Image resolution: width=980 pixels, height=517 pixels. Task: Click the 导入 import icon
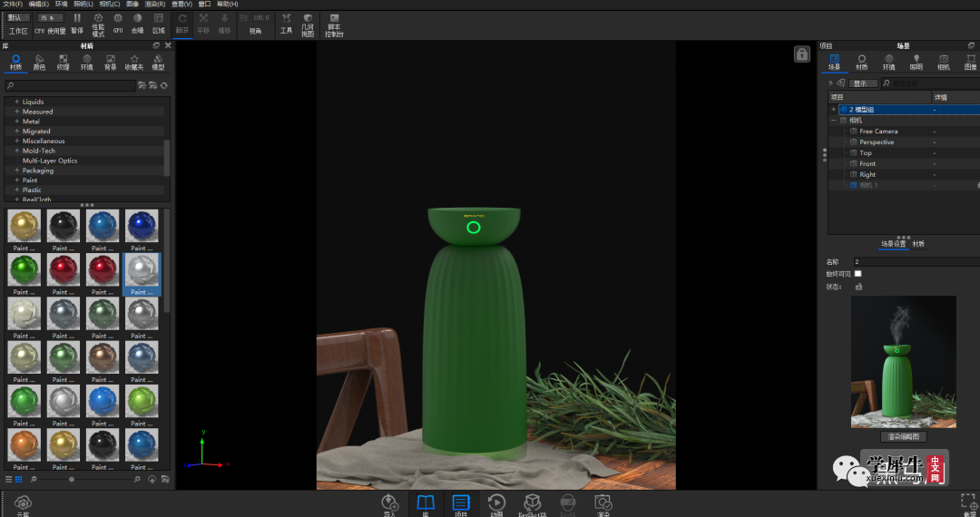click(390, 504)
